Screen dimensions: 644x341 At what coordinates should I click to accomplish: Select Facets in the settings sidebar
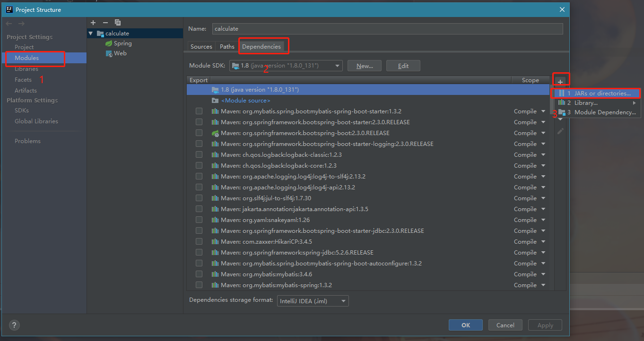[x=23, y=80]
